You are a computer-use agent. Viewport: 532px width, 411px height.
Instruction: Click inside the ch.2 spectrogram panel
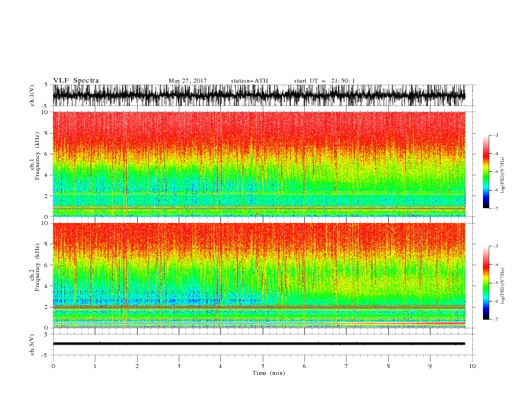pos(259,275)
